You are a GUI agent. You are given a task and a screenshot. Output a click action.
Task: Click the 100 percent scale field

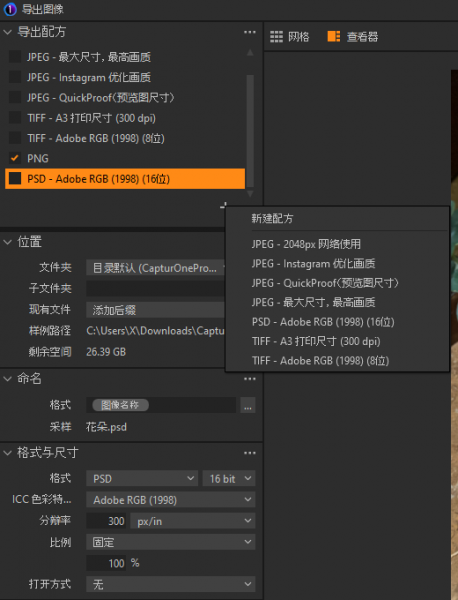click(106, 563)
